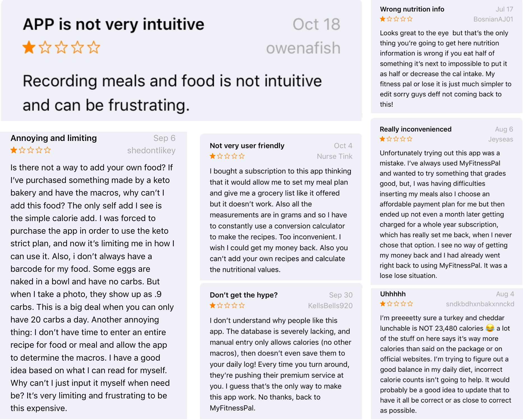Viewport: 523px width, 420px height.
Task: Click the star rating under Really inconvenienced
Action: tap(396, 139)
